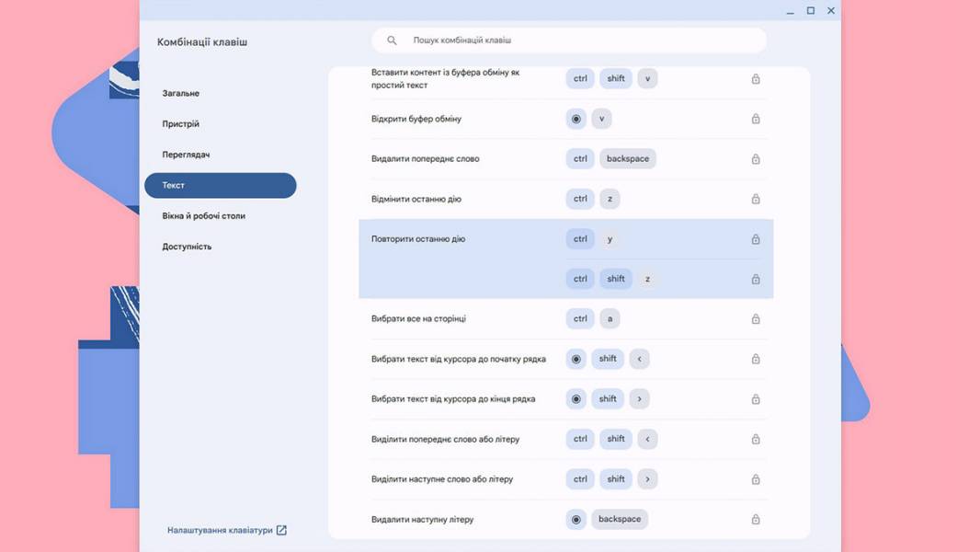Screen dimensions: 980x552
Task: Click the y key in Повторити останню дію
Action: pos(610,239)
